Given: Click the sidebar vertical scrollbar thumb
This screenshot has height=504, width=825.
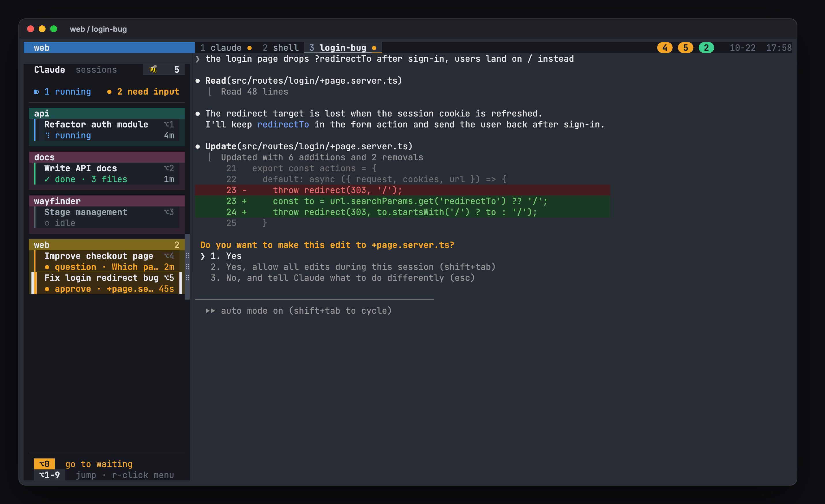Looking at the screenshot, I should click(x=187, y=267).
